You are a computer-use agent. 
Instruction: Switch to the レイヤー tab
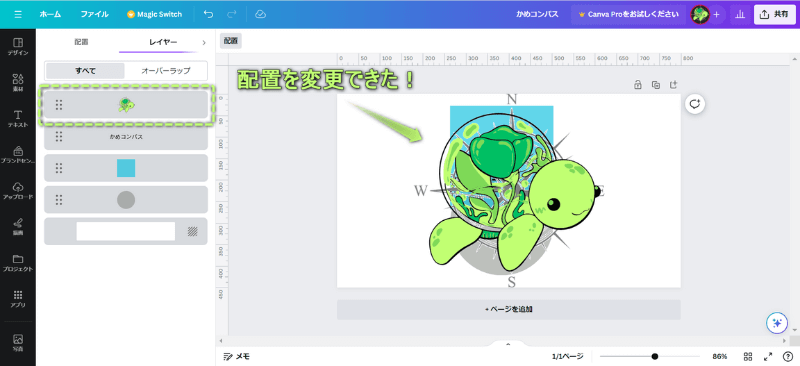pyautogui.click(x=163, y=42)
